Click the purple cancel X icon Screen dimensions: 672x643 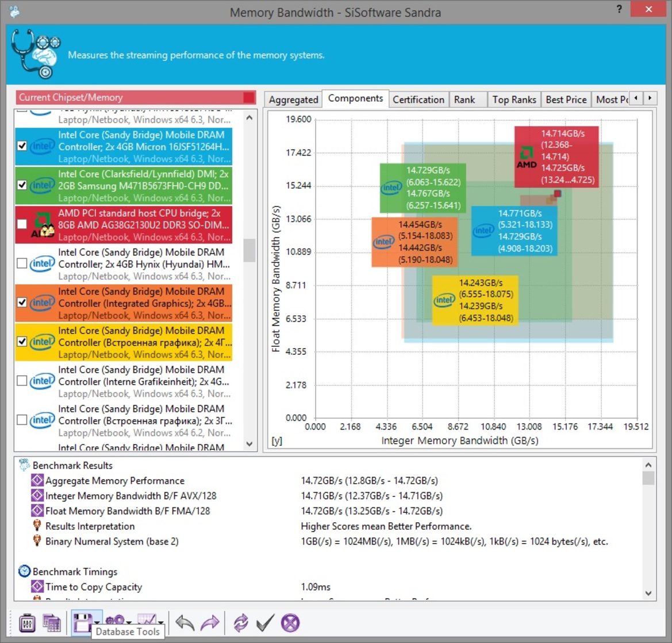click(x=290, y=623)
